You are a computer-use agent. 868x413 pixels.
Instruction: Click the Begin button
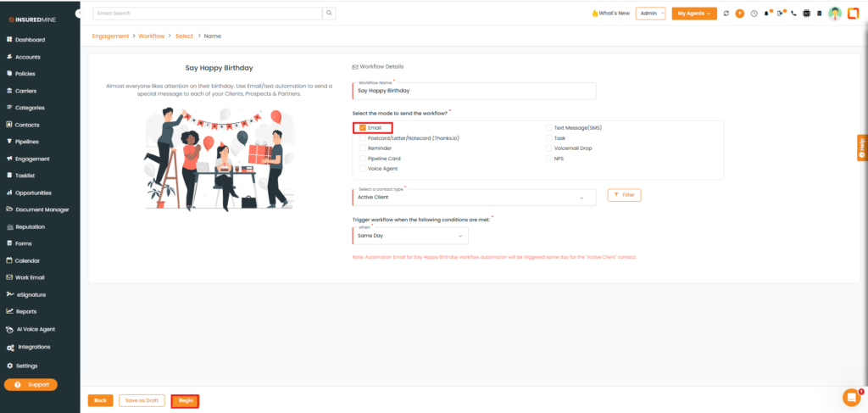point(186,400)
